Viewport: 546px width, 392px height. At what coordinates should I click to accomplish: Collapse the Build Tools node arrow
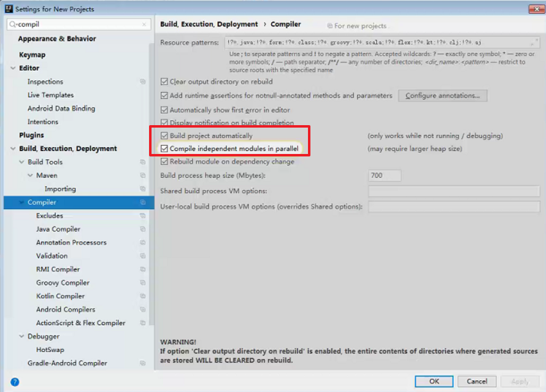pos(21,162)
